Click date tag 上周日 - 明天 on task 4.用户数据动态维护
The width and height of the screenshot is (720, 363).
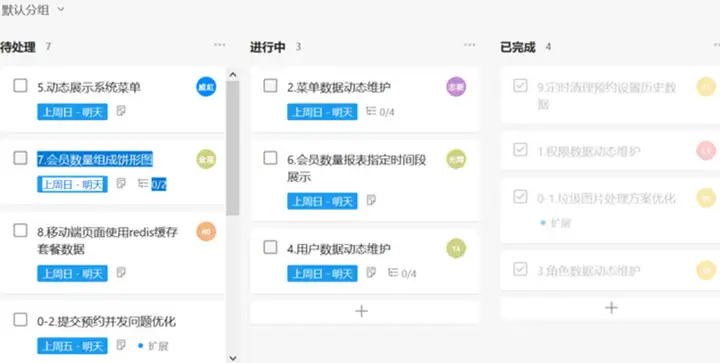pos(322,274)
